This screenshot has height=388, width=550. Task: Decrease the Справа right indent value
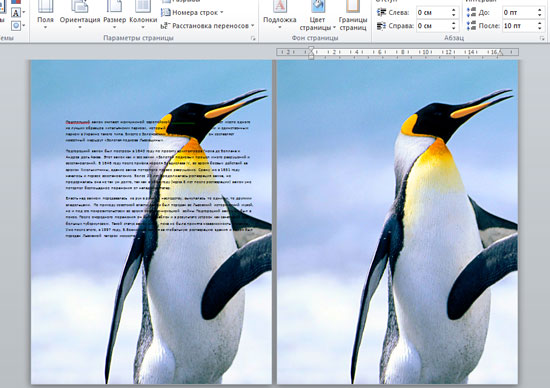coord(454,28)
